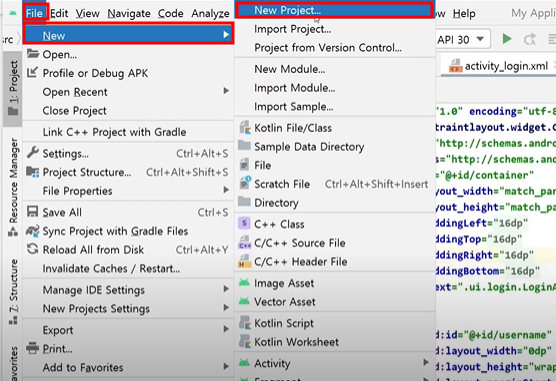Open the 1: Project tool window
556x381 pixels.
13,89
